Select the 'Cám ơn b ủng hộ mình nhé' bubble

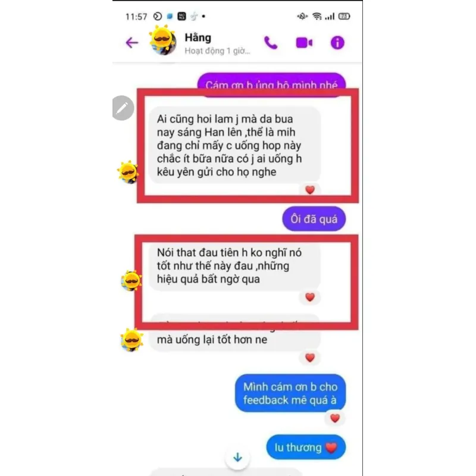click(271, 84)
